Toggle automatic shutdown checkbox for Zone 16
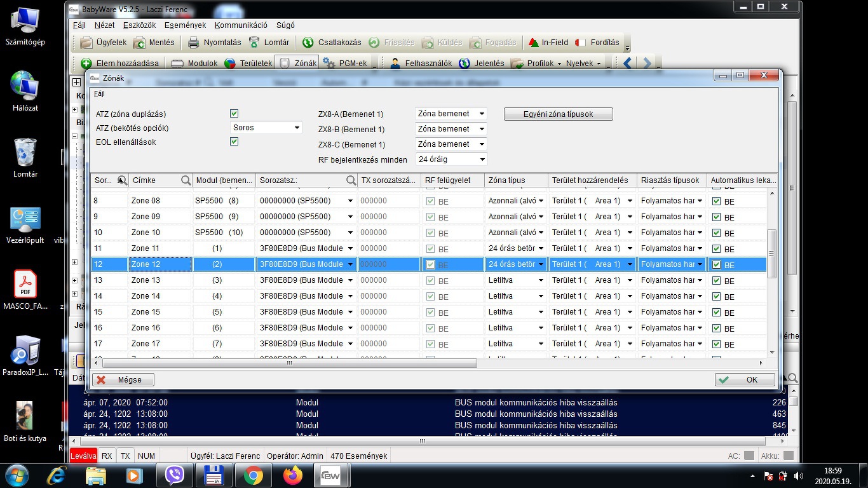The image size is (868, 488). click(x=716, y=328)
